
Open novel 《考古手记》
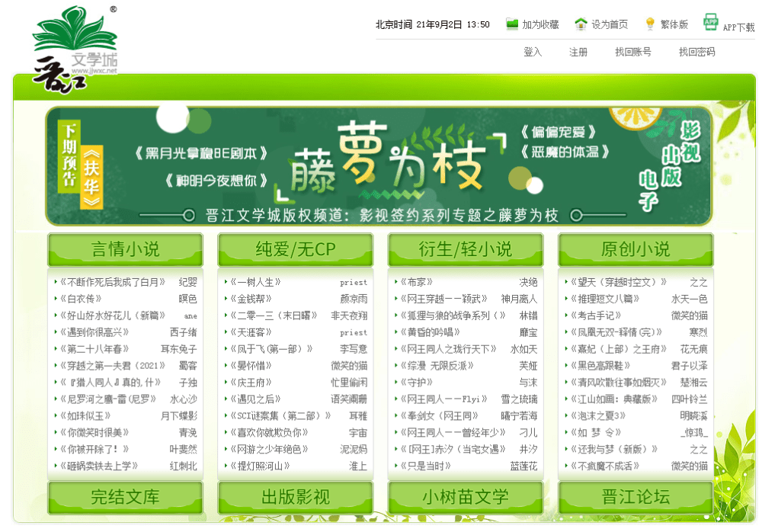pyautogui.click(x=596, y=316)
